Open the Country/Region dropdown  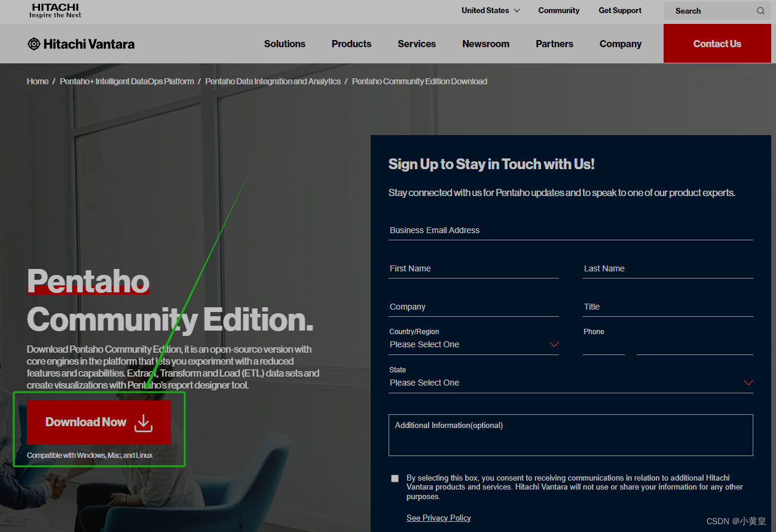click(473, 345)
